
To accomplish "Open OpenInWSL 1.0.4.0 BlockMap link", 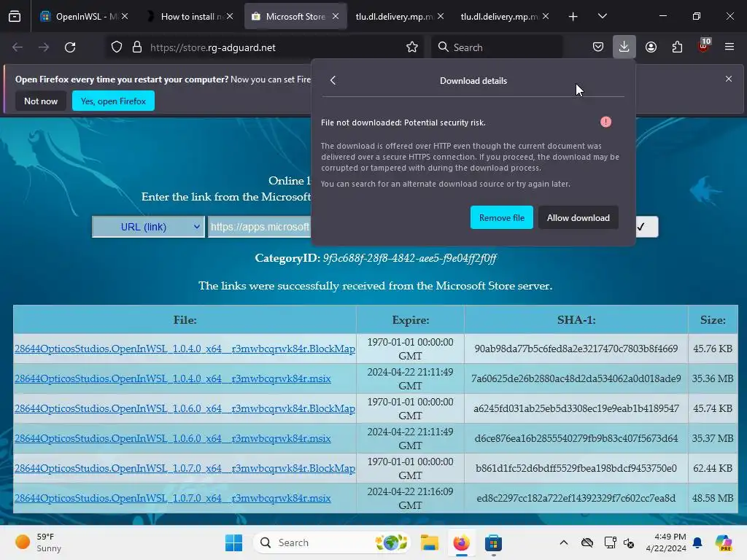I will click(185, 349).
